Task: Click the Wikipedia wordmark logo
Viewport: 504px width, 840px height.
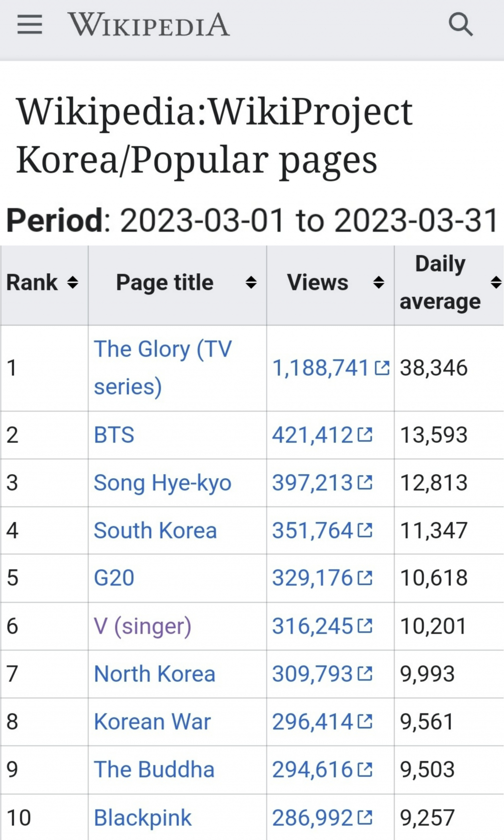Action: [149, 25]
